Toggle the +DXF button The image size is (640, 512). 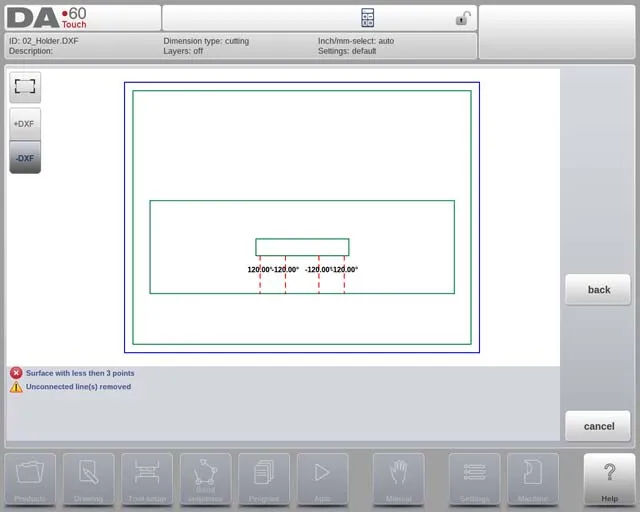pos(25,123)
